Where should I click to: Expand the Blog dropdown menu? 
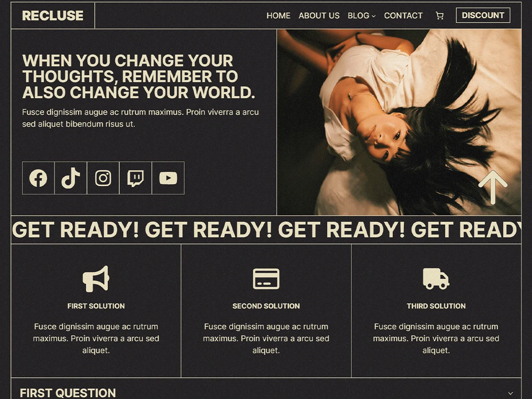tap(361, 16)
